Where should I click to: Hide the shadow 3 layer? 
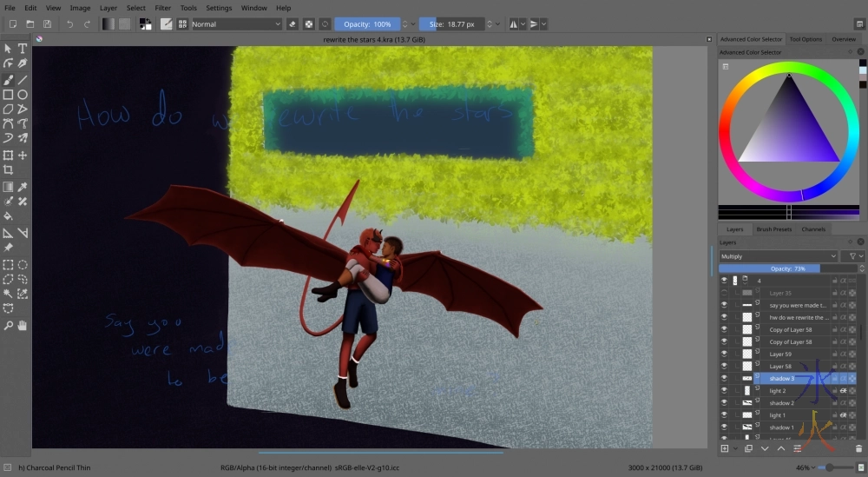pos(724,379)
